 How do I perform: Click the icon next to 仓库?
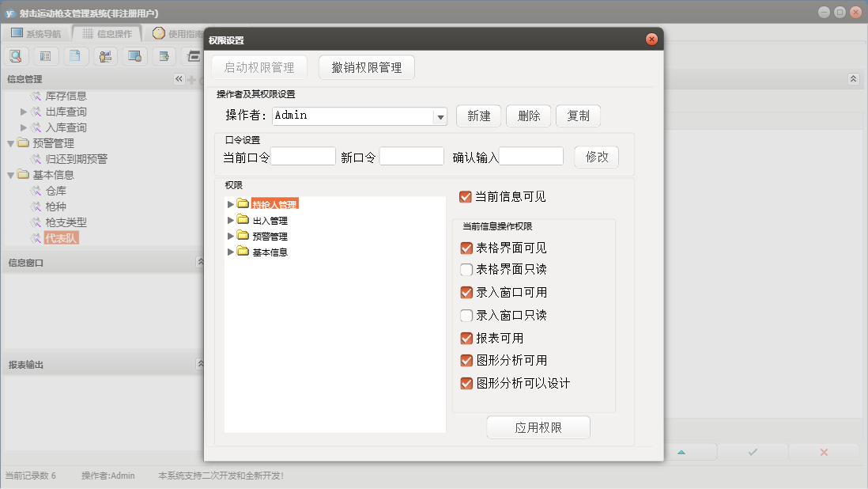point(36,191)
